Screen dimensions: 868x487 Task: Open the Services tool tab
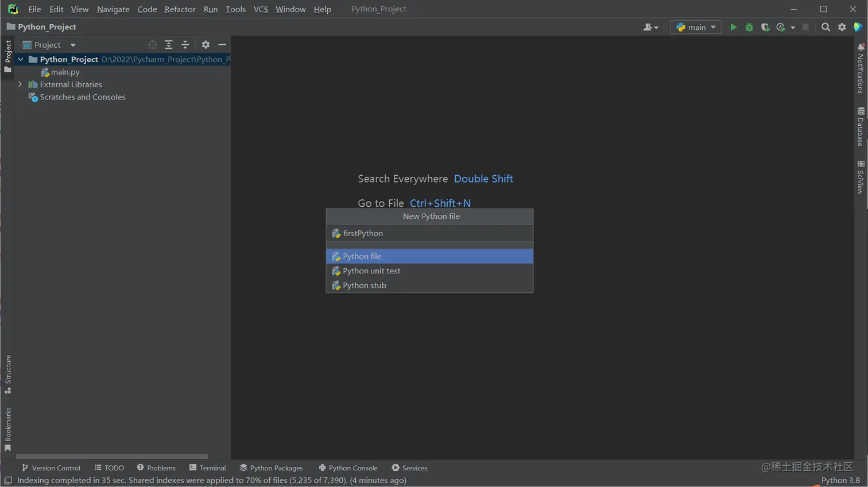[409, 468]
